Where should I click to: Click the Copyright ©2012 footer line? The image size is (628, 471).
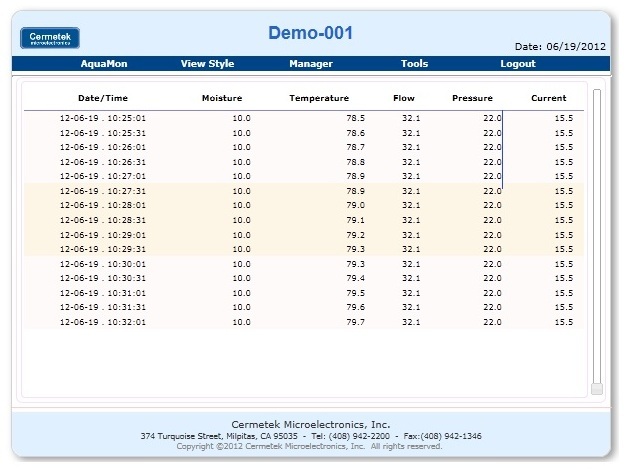tap(309, 447)
